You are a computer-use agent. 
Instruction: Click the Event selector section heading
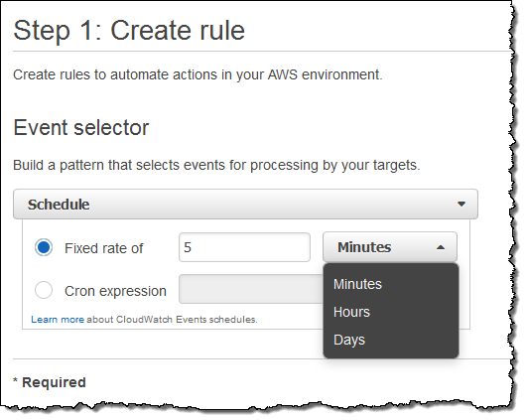[x=80, y=128]
